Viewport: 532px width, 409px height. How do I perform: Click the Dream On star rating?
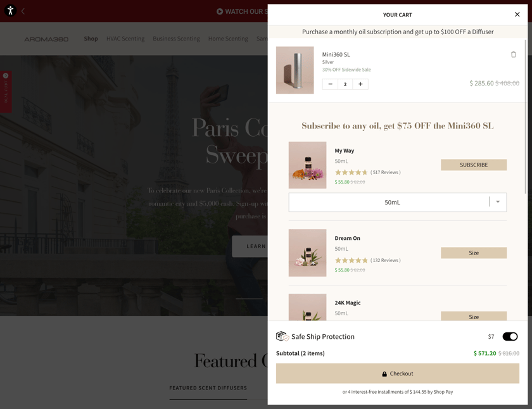(x=351, y=260)
